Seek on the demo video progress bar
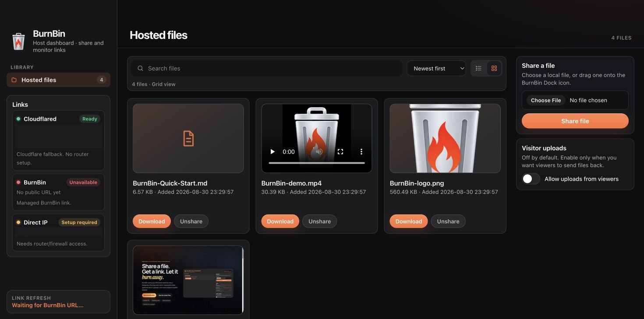644x319 pixels. point(317,163)
